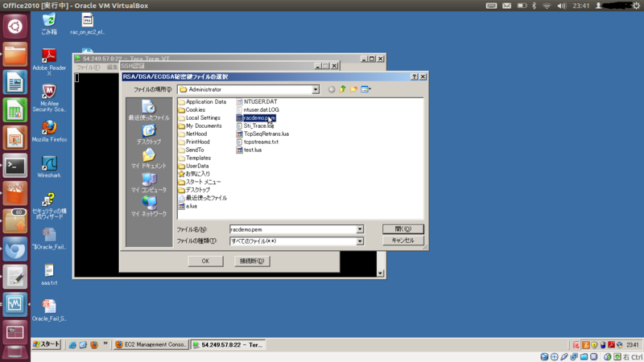
Task: Select SendTo folder
Action: 191,150
